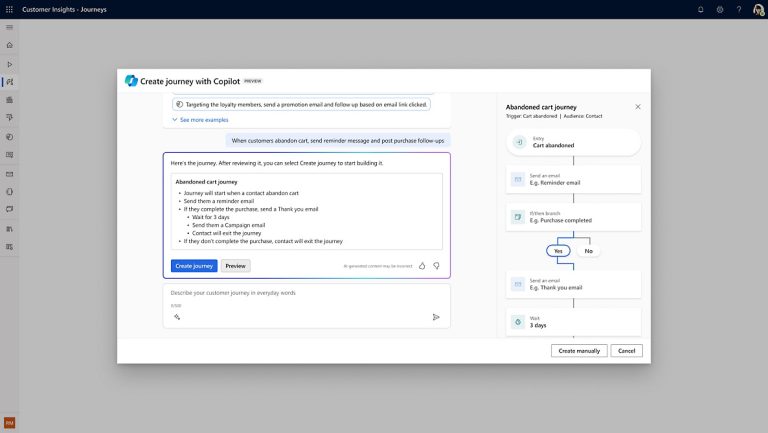Open the app launcher waffle icon

[9, 9]
